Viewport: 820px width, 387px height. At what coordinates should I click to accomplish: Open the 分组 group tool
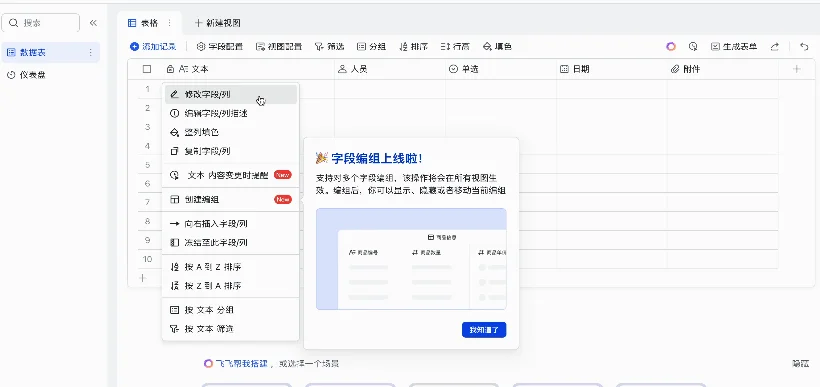click(x=371, y=47)
